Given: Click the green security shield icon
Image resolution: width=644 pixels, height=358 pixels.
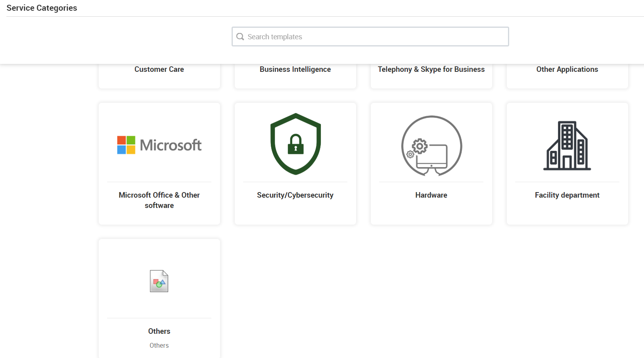Looking at the screenshot, I should tap(295, 144).
